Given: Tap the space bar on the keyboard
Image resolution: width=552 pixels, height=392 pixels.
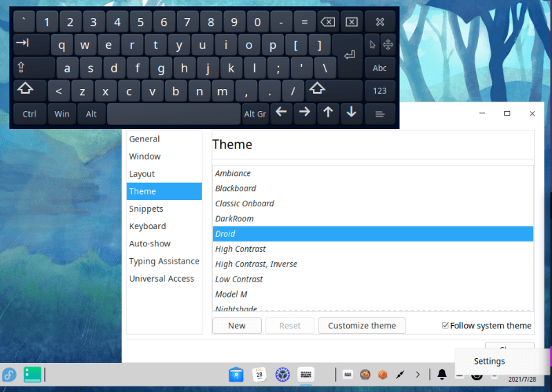Looking at the screenshot, I should pos(174,114).
